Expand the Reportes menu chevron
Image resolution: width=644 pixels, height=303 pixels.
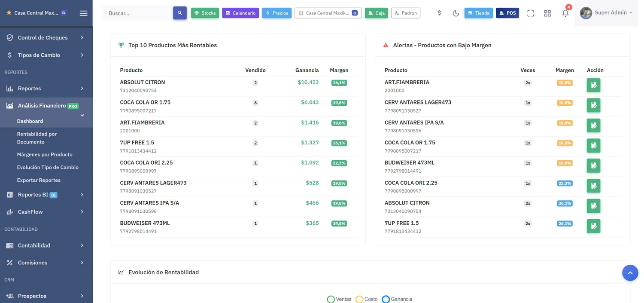(x=82, y=89)
